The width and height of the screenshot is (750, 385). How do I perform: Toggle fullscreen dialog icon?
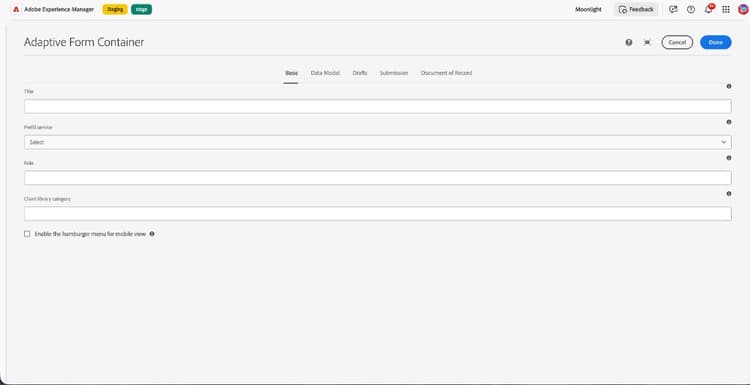[x=647, y=43]
